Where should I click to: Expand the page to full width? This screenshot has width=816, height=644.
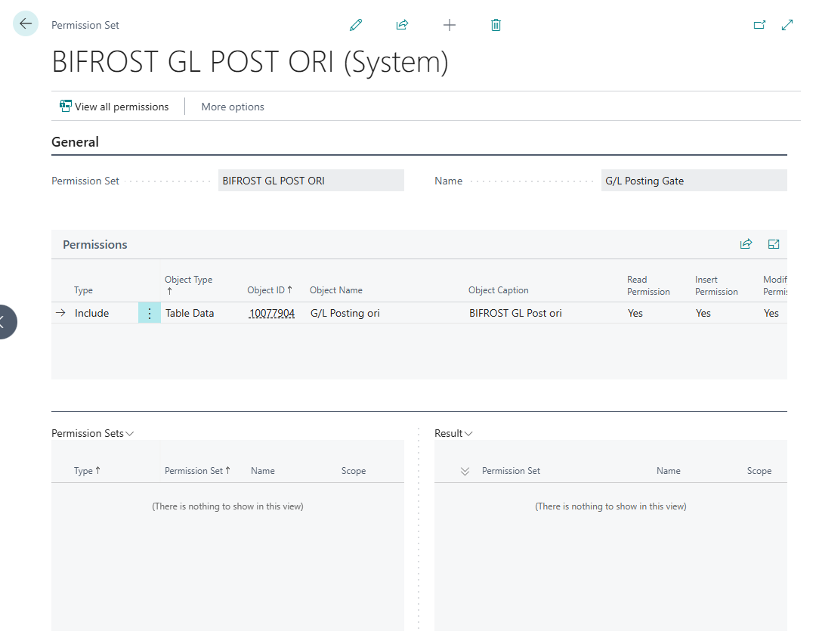click(x=787, y=24)
